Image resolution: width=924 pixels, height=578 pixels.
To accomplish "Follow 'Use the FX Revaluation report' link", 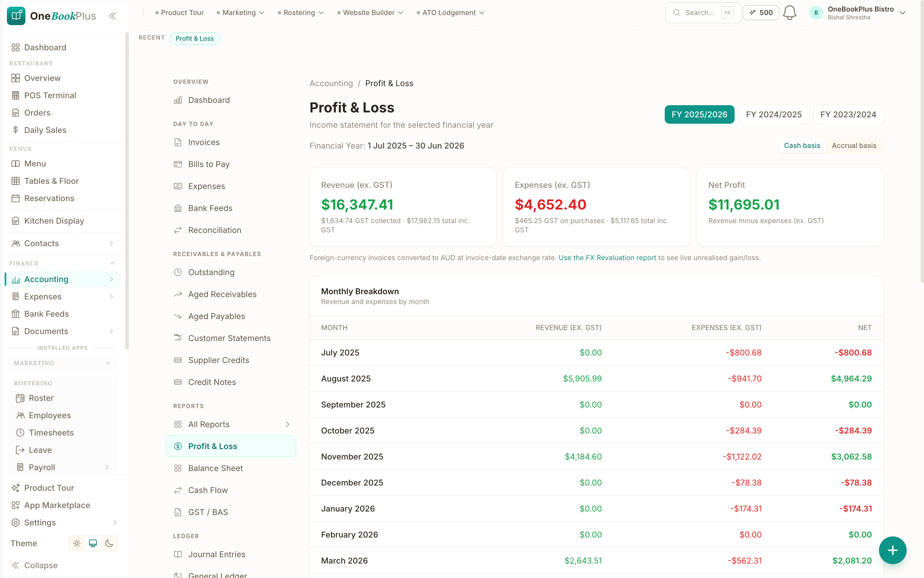I will click(x=607, y=258).
